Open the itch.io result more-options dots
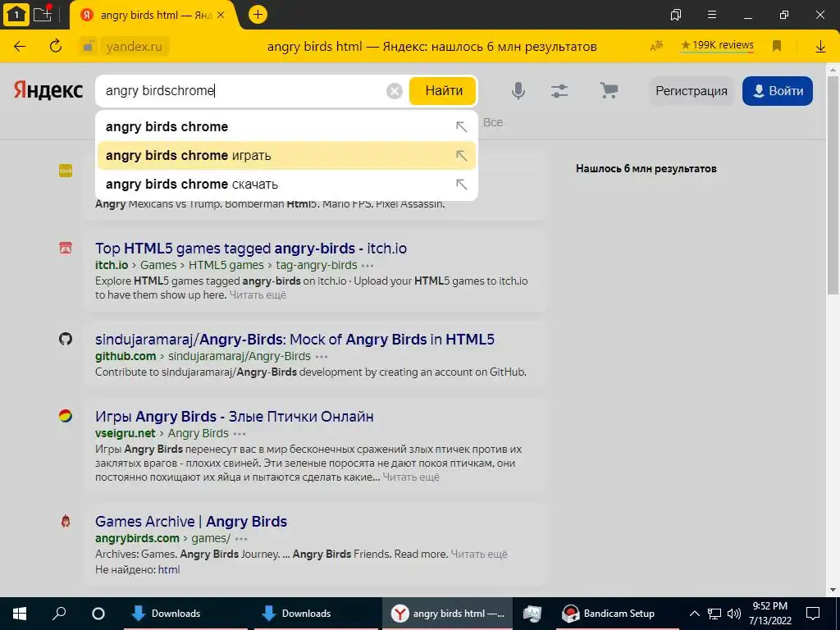The width and height of the screenshot is (840, 630). point(367,265)
